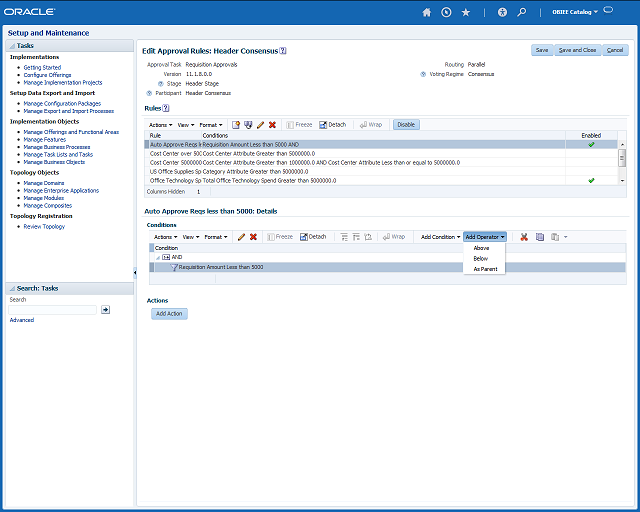Open accessibility settings icon in header
Screen dimensions: 640x512
[x=502, y=12]
